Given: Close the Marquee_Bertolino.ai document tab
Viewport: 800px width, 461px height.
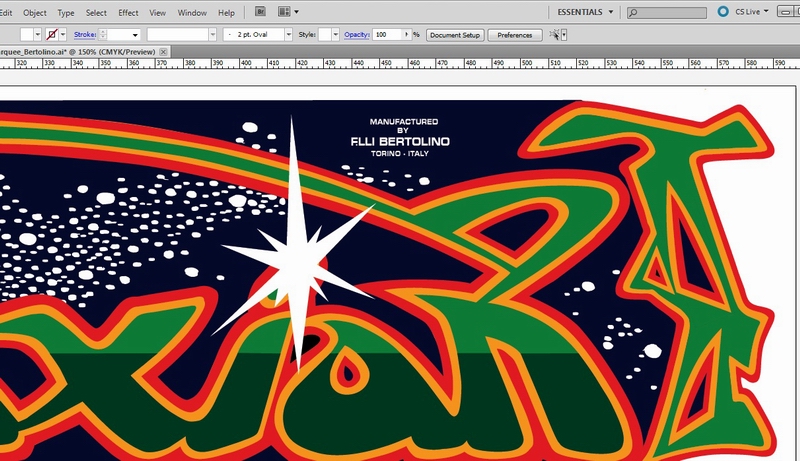Looking at the screenshot, I should [x=163, y=52].
